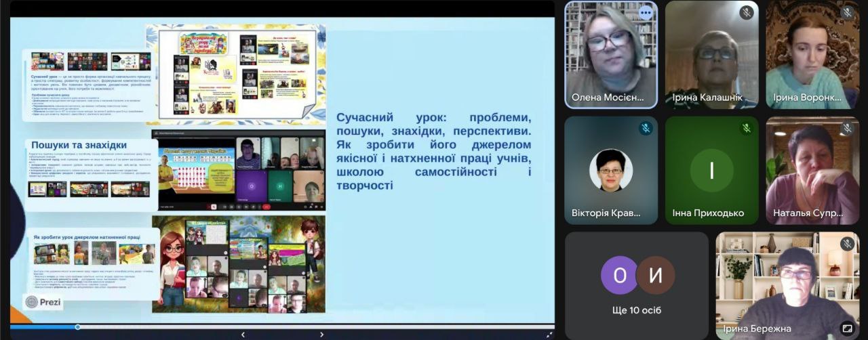Expand the 'Ще 10 осіб' participants tile
Image resolution: width=868 pixels, height=340 pixels.
tap(637, 285)
